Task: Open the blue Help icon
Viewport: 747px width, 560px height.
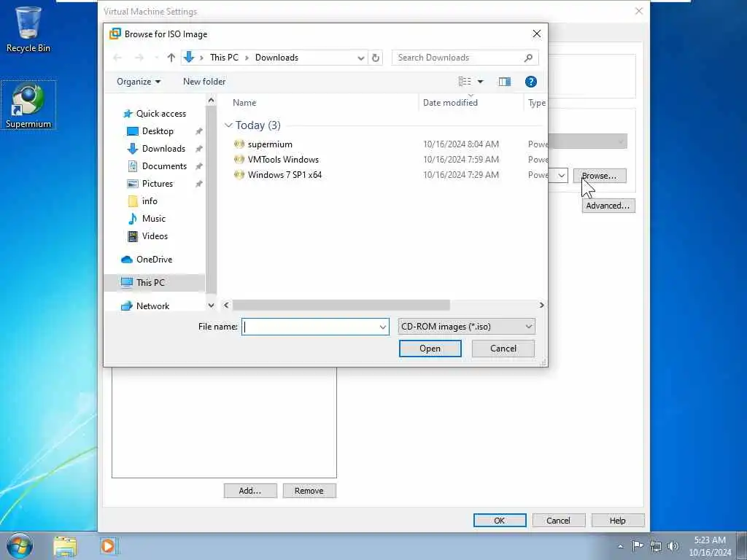Action: coord(531,82)
